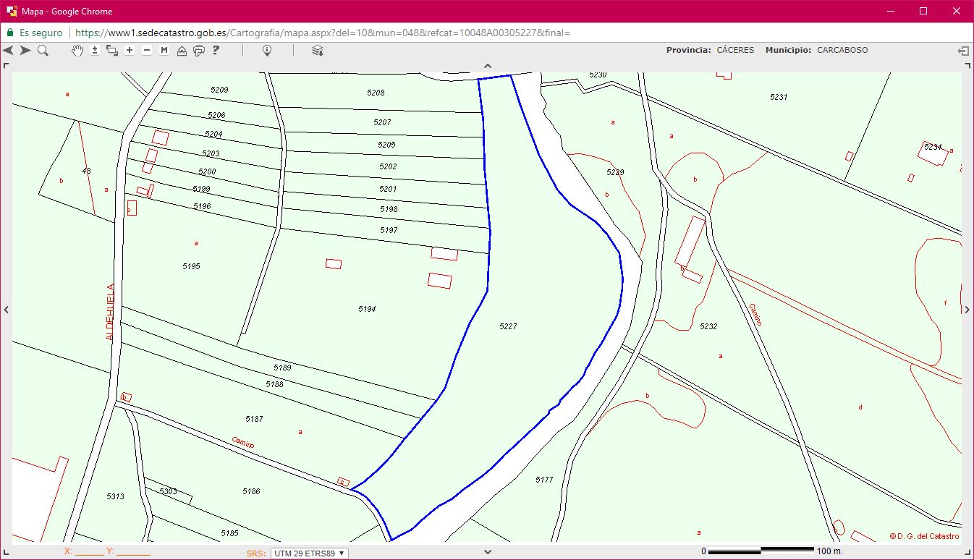This screenshot has width=974, height=560.
Task: Select the zoom window rectangle tool
Action: point(112,50)
